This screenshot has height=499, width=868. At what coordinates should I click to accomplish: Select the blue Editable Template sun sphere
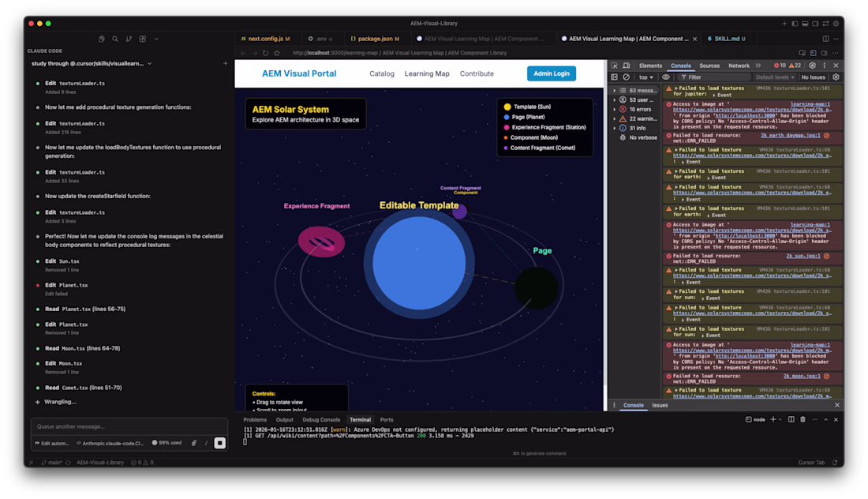419,263
